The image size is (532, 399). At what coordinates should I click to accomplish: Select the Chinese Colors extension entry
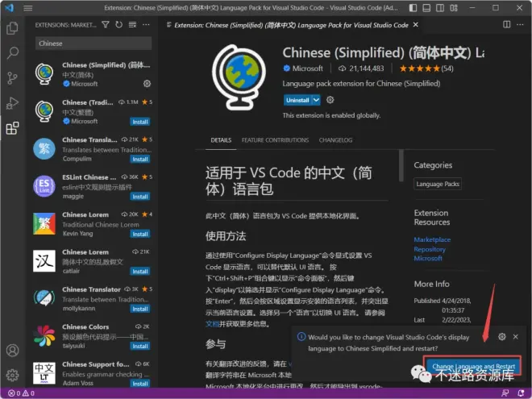92,336
